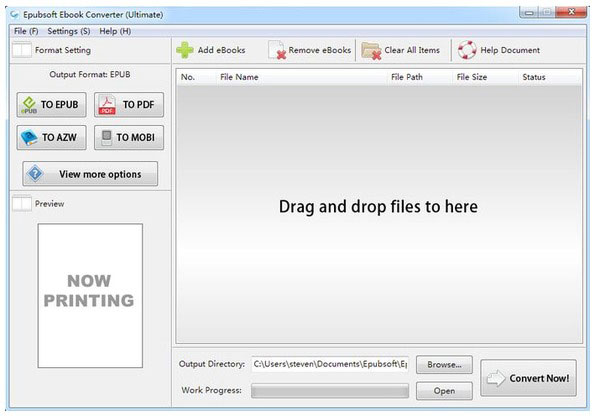Click the Drag and drop files to here text
The image size is (600, 416).
point(378,207)
